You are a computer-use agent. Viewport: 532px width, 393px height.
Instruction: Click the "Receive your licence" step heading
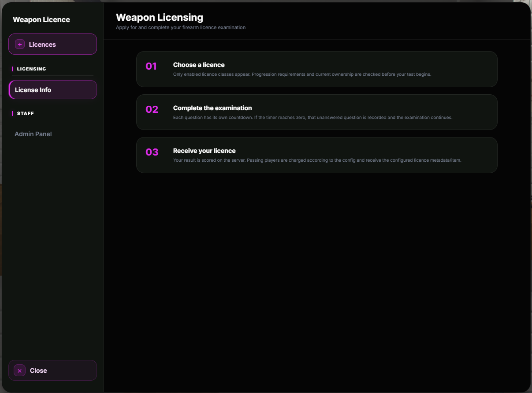(205, 151)
